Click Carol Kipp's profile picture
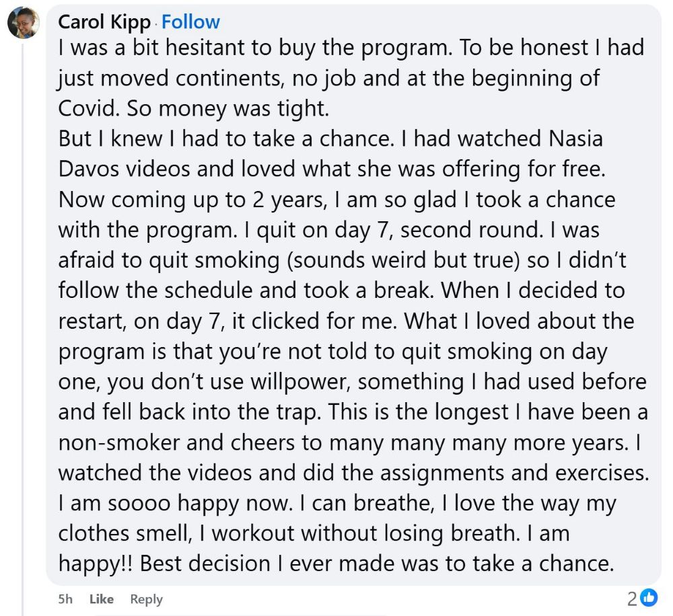673x616 pixels. pyautogui.click(x=24, y=24)
